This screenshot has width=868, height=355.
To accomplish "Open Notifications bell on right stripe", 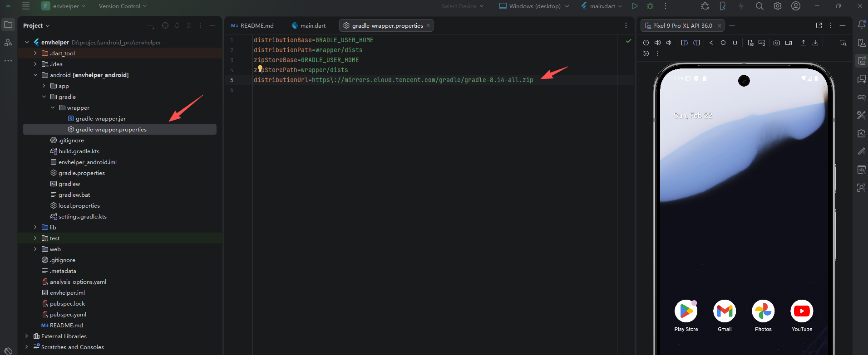I will coord(861,25).
